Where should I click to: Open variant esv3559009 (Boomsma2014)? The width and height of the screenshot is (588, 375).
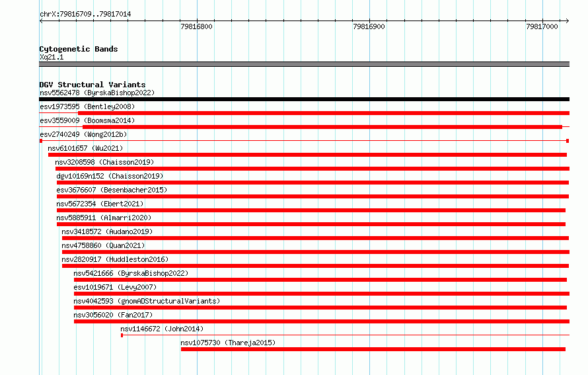click(x=87, y=120)
